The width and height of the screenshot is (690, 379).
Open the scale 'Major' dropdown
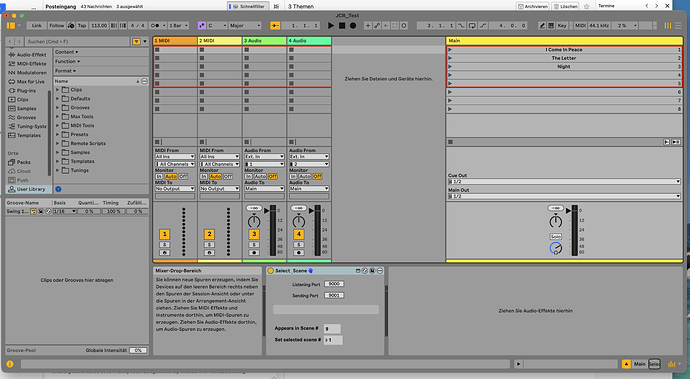(245, 26)
